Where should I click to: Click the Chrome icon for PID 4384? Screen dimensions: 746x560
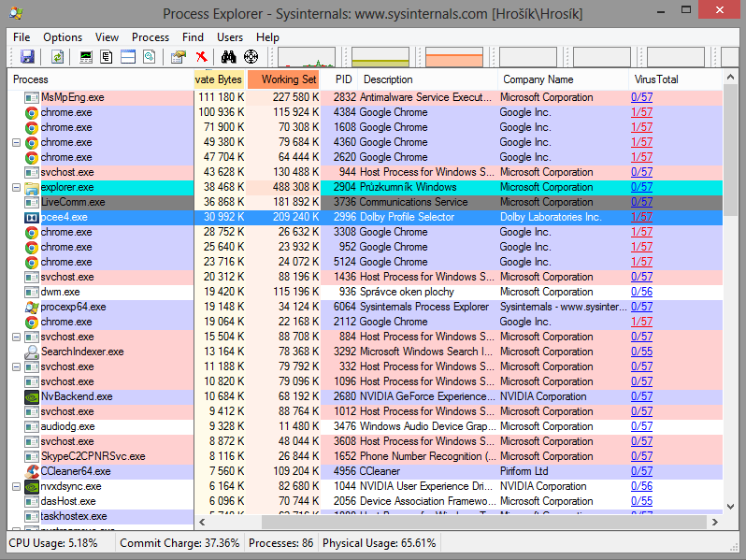point(32,113)
